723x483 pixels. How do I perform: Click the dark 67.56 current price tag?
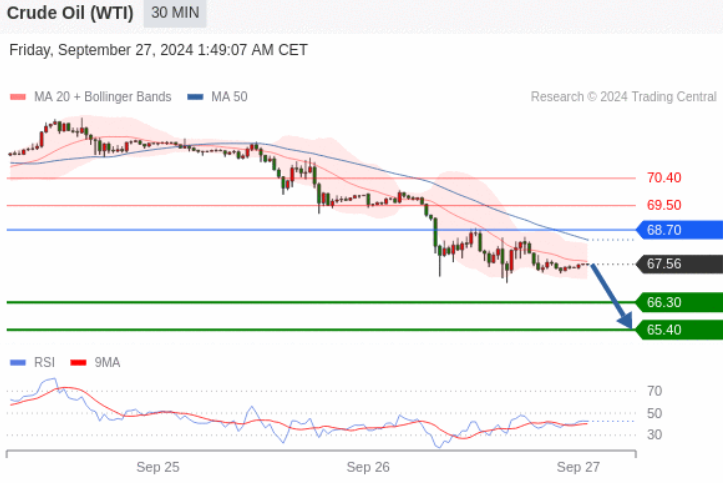tap(679, 264)
